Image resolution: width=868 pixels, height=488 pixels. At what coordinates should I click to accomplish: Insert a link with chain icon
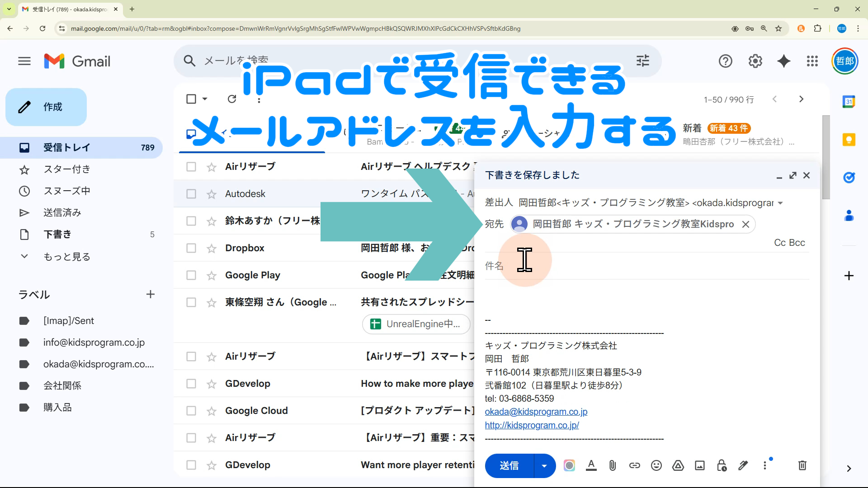tap(634, 465)
